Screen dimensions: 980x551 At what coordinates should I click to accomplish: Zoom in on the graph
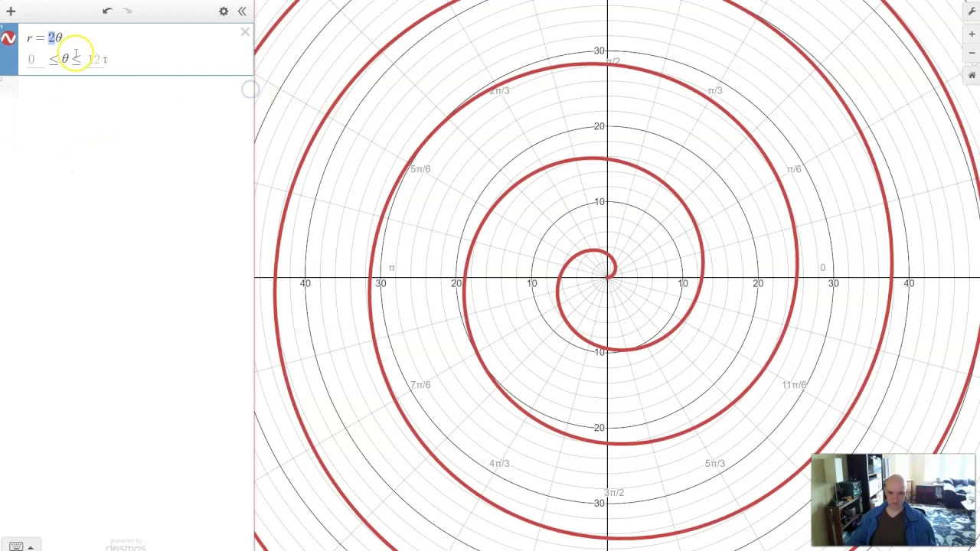[x=972, y=34]
